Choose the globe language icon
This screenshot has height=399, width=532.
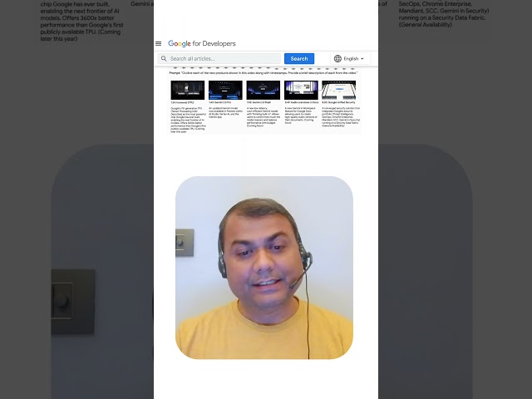[x=337, y=59]
